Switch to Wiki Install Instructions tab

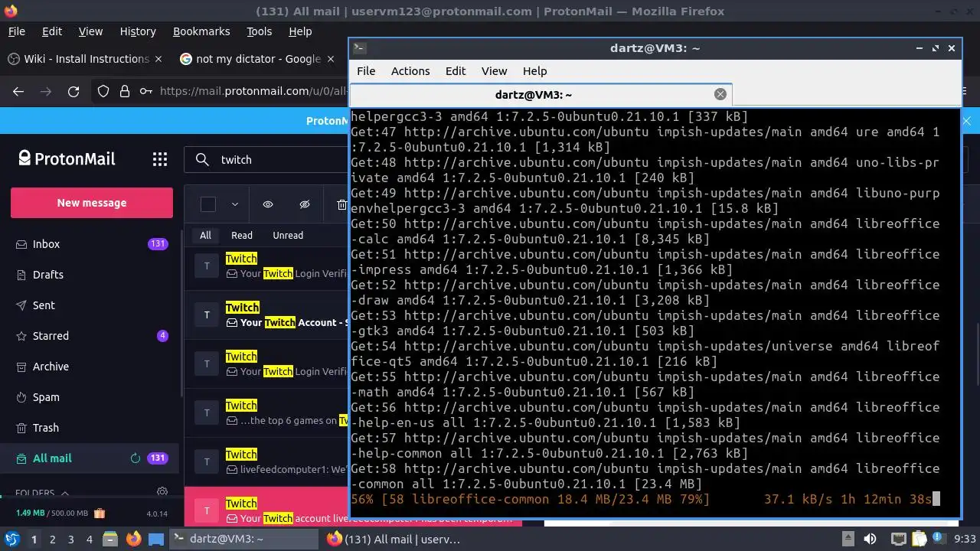[84, 59]
